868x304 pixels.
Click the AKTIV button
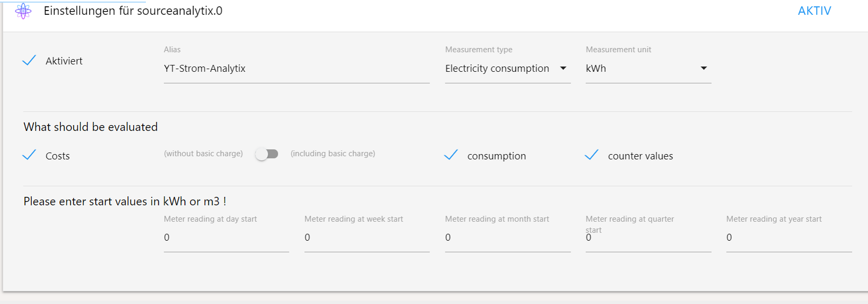pyautogui.click(x=814, y=11)
